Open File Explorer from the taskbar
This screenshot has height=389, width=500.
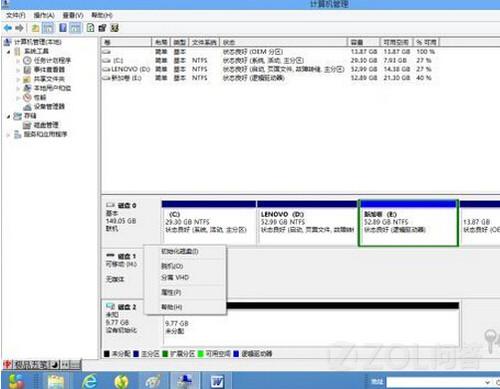(56, 381)
